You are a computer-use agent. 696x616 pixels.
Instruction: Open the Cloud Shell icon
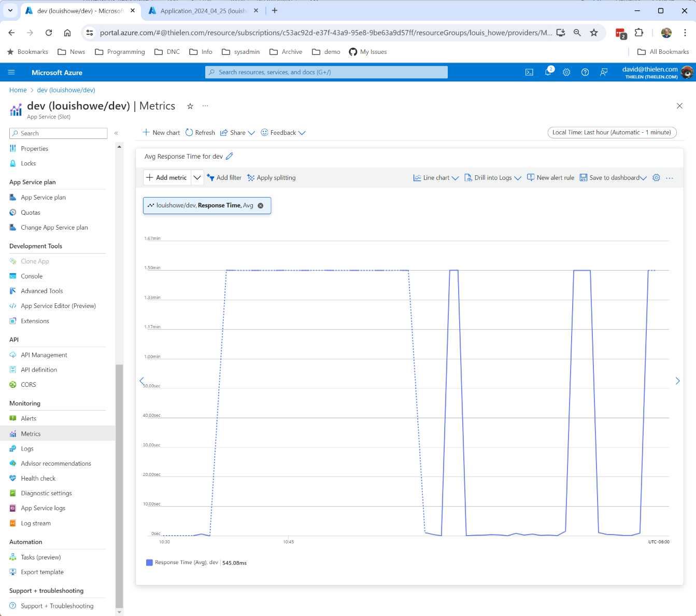coord(529,72)
